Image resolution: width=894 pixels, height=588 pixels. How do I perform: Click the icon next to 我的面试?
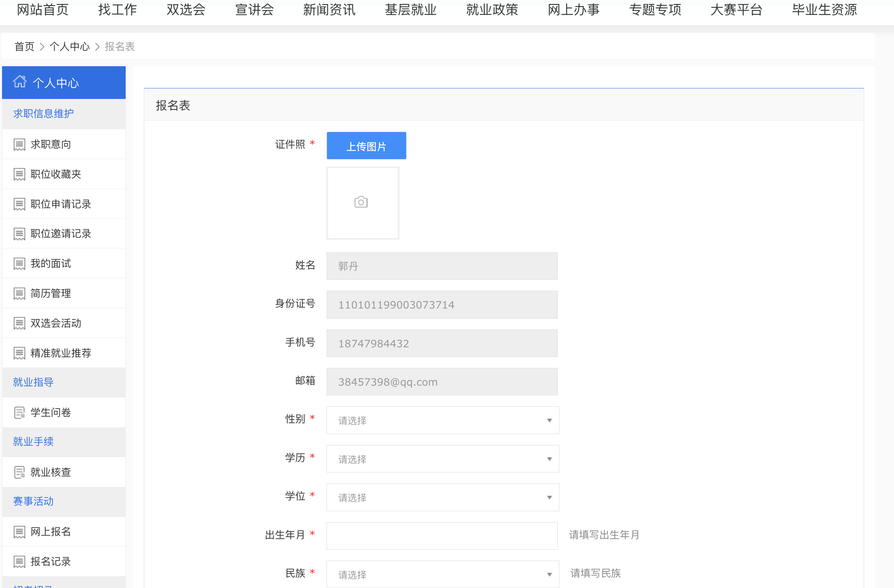click(x=19, y=264)
